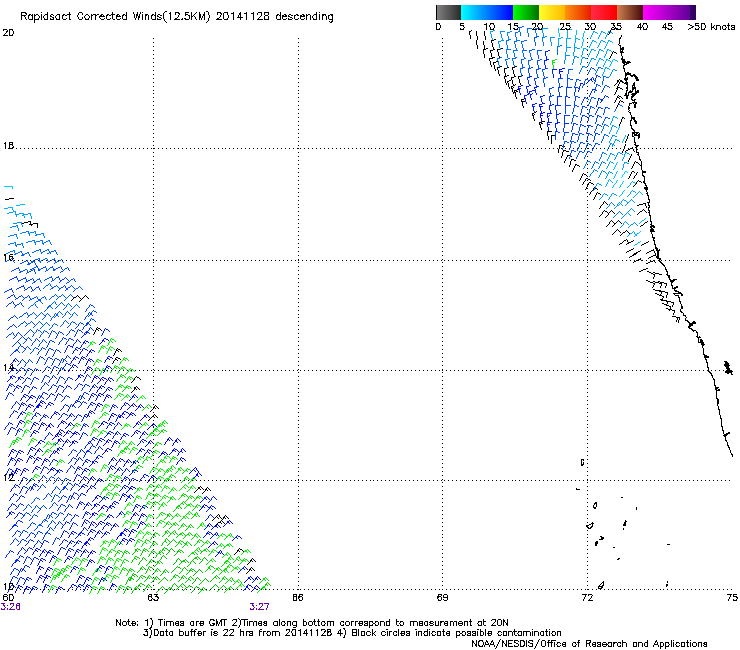
Task: Click the word 'descending' in the map title
Action: coord(304,17)
